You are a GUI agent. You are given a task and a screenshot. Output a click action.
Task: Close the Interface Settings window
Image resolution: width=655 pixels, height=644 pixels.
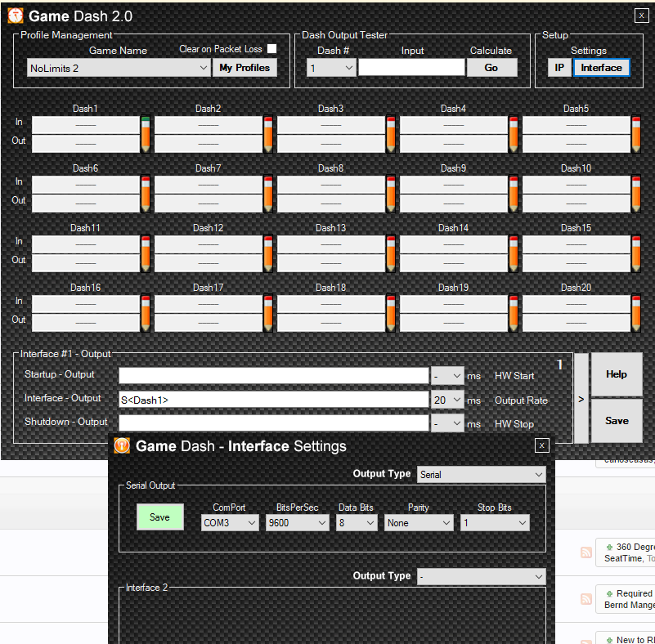pos(542,445)
